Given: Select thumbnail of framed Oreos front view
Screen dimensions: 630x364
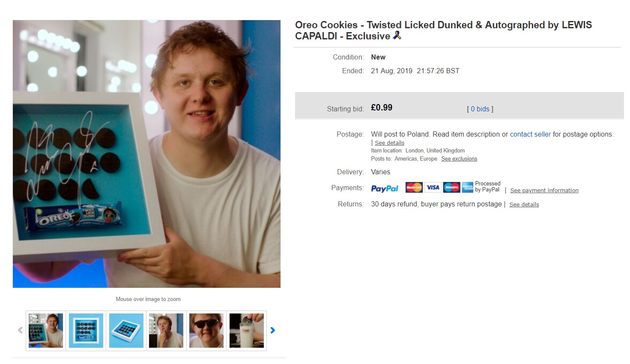Looking at the screenshot, I should (86, 331).
